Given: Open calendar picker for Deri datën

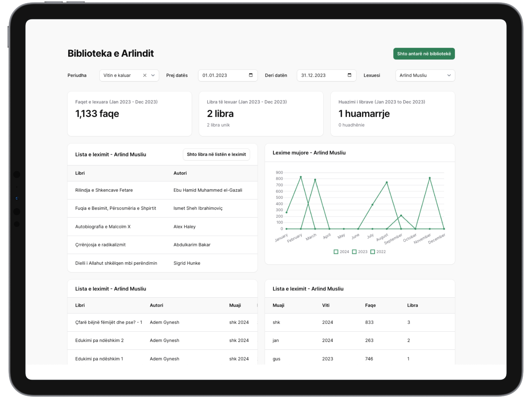Looking at the screenshot, I should click(349, 75).
